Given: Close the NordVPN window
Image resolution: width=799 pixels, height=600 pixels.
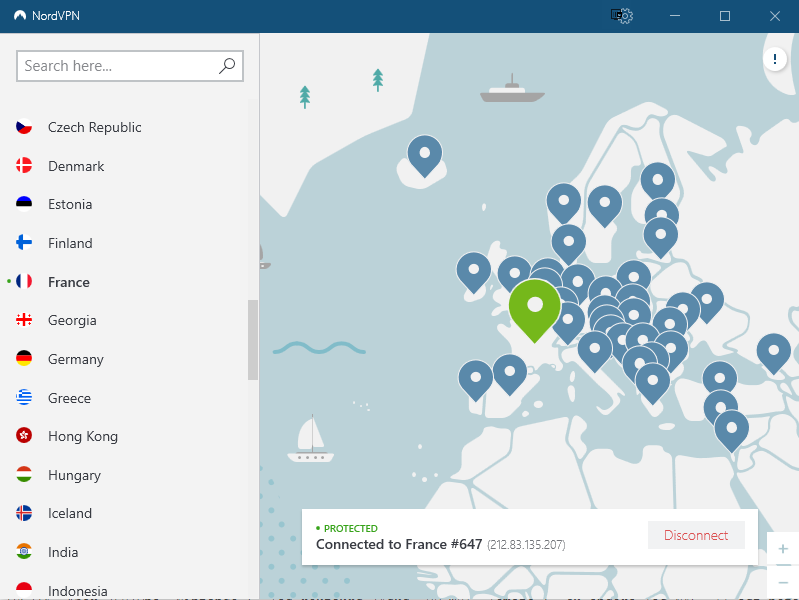Looking at the screenshot, I should click(775, 16).
